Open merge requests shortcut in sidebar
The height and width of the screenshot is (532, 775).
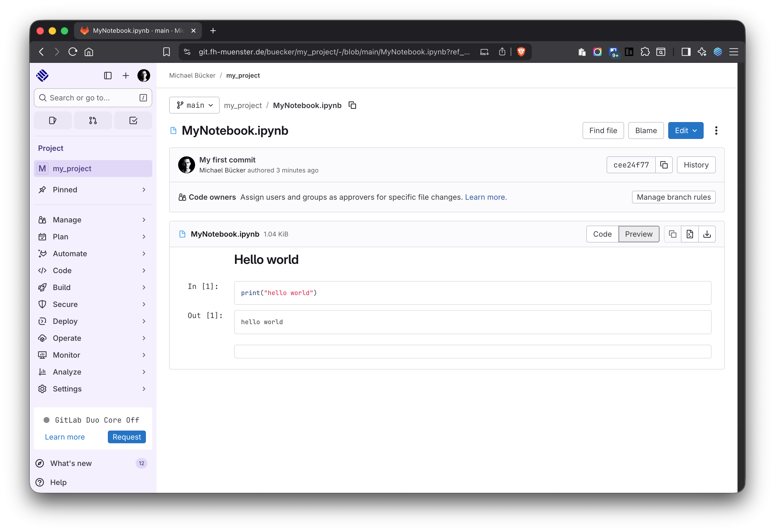click(93, 120)
